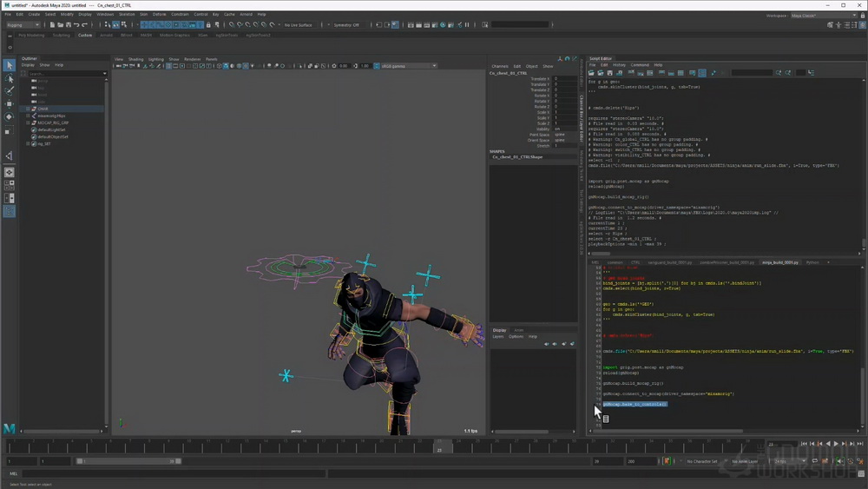Switch to the four-view layout icon
This screenshot has width=868, height=489.
pyautogui.click(x=9, y=185)
